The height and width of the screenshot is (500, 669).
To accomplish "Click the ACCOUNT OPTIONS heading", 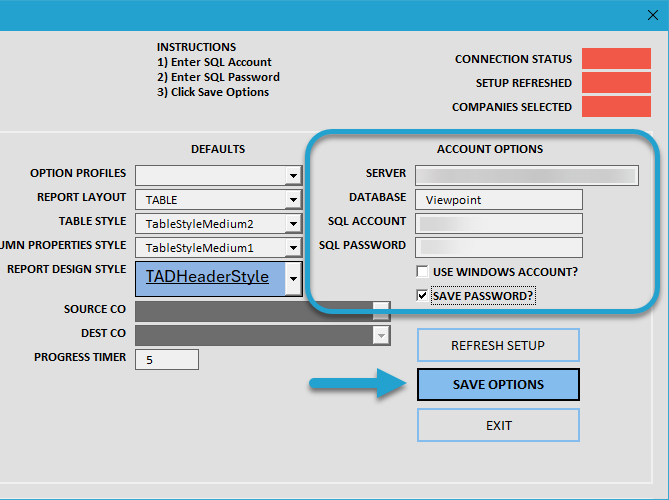I will pos(490,149).
